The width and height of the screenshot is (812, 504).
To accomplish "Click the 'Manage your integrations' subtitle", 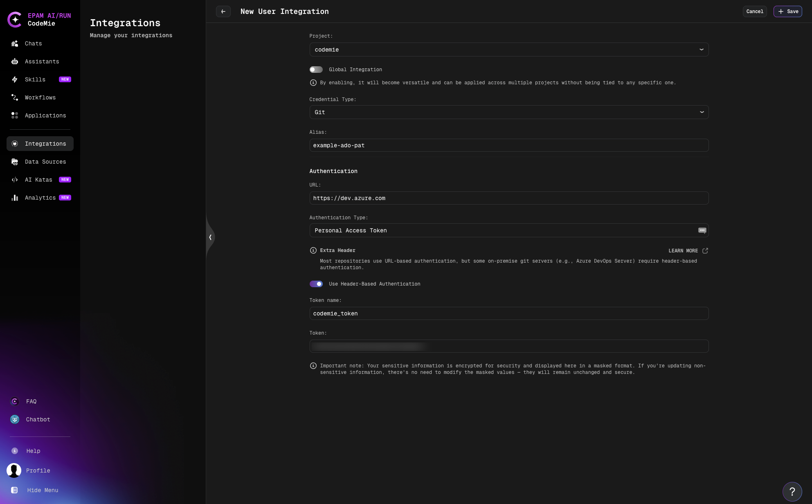I will point(131,35).
